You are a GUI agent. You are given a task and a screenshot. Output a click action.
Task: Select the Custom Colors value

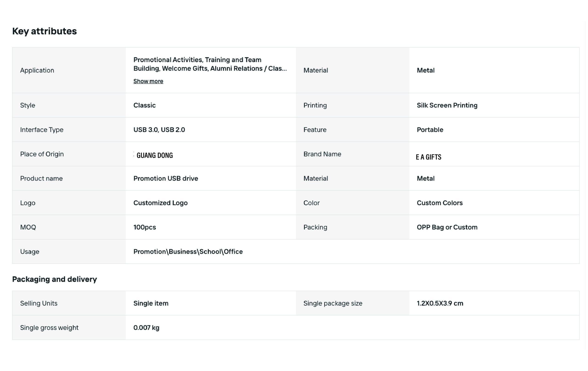tap(440, 203)
